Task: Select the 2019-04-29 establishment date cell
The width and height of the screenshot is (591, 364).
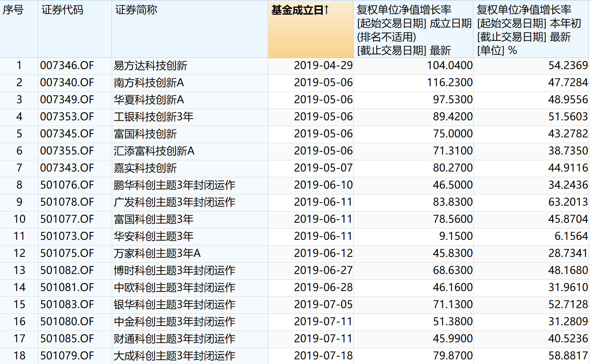Action: point(323,66)
